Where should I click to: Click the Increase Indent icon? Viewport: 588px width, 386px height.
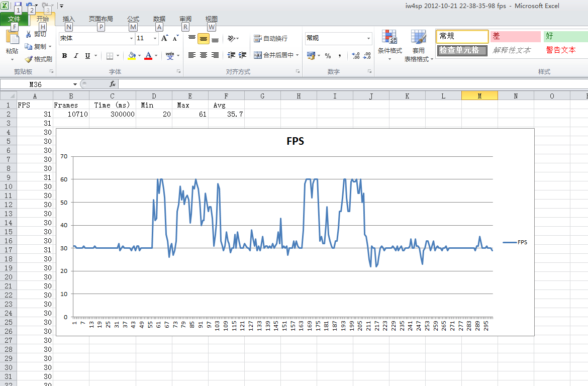click(x=243, y=55)
